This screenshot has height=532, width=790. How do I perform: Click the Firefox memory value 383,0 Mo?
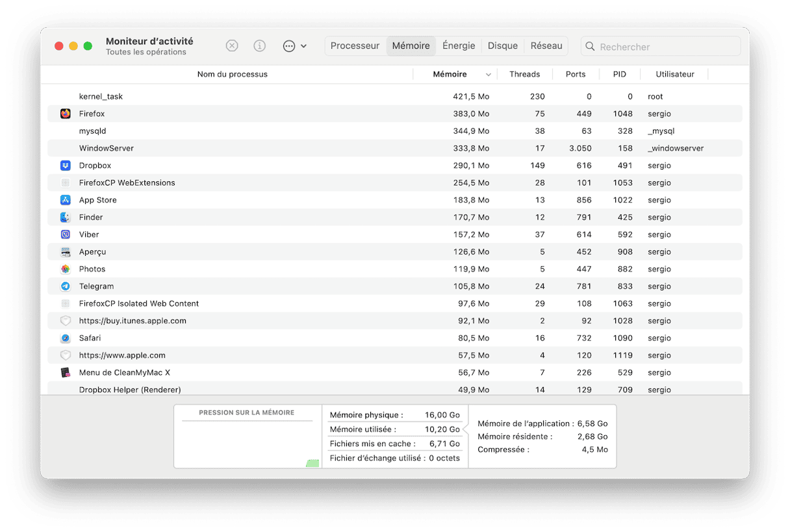tap(471, 114)
